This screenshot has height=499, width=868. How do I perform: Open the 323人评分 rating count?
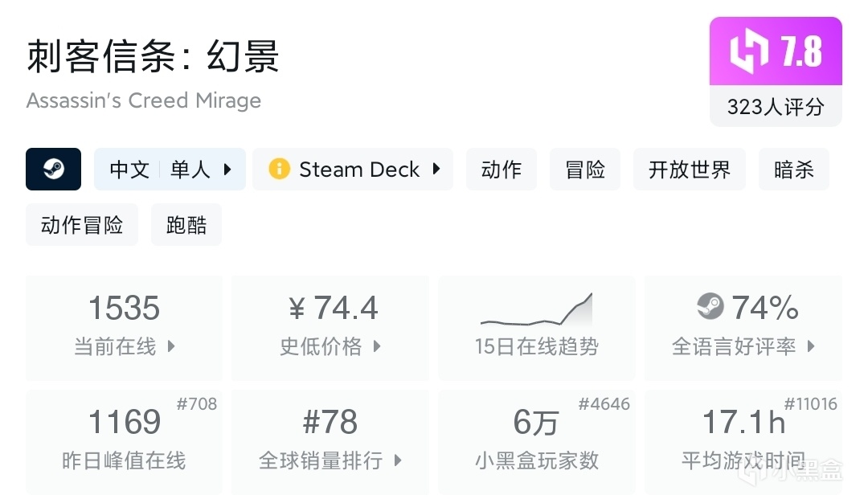[x=776, y=107]
